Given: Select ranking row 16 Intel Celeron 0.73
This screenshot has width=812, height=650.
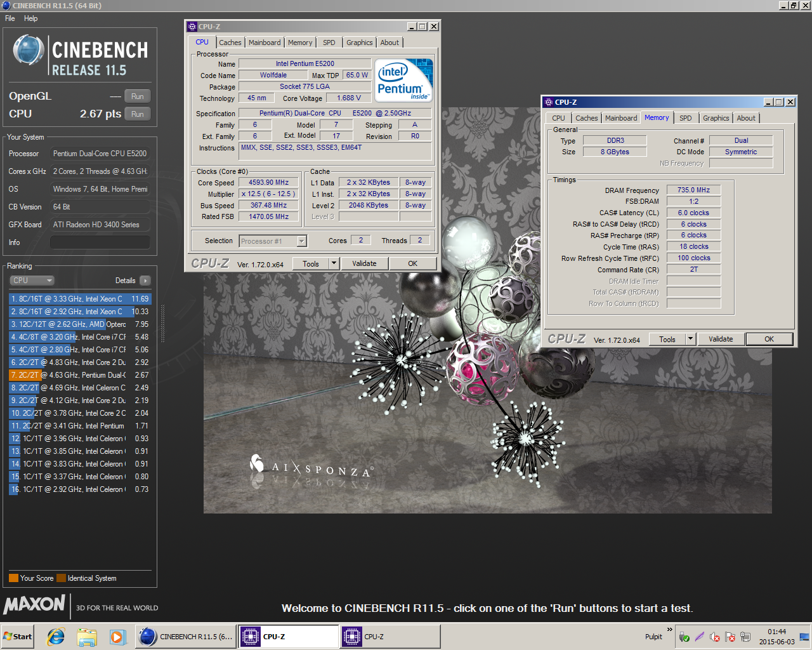Looking at the screenshot, I should [x=80, y=489].
